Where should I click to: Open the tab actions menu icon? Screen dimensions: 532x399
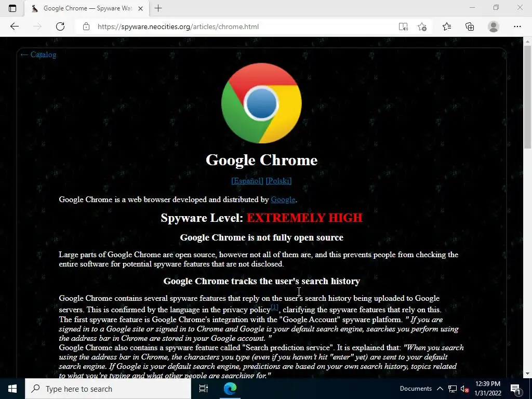(x=12, y=8)
